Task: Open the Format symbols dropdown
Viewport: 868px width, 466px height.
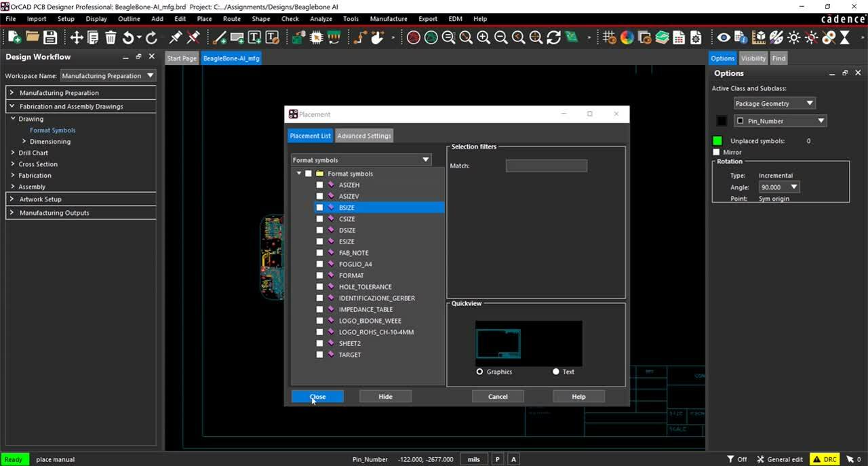Action: pos(426,159)
